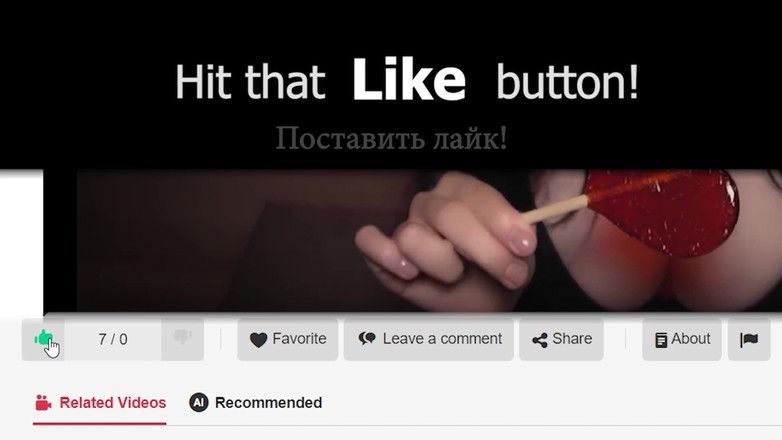Click the green thumbs up like icon
The image size is (782, 440).
[x=43, y=338]
